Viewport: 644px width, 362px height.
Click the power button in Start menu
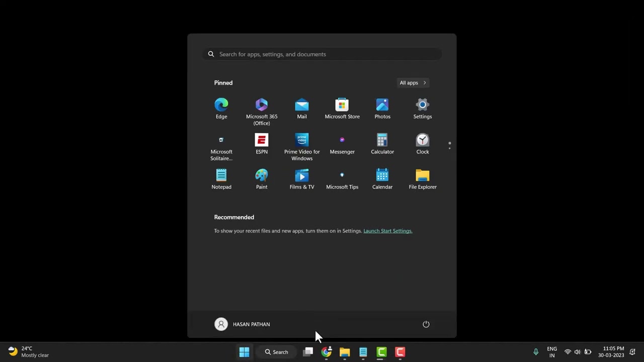(x=426, y=324)
